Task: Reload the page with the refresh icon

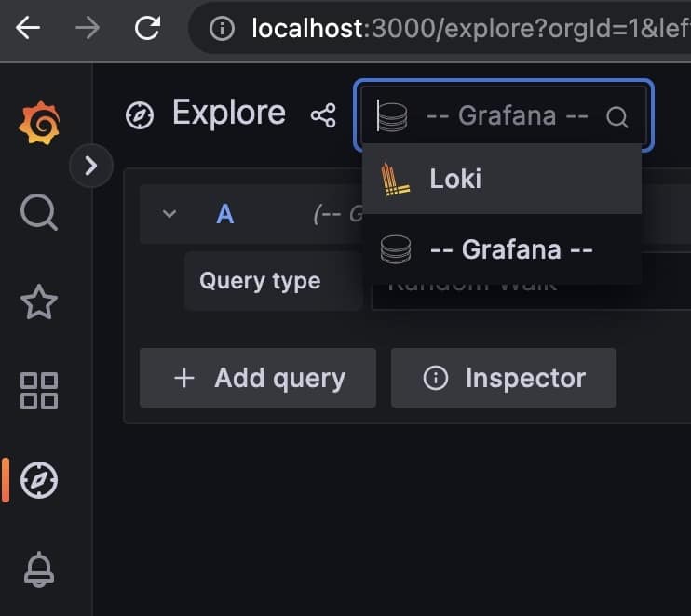Action: (x=147, y=28)
